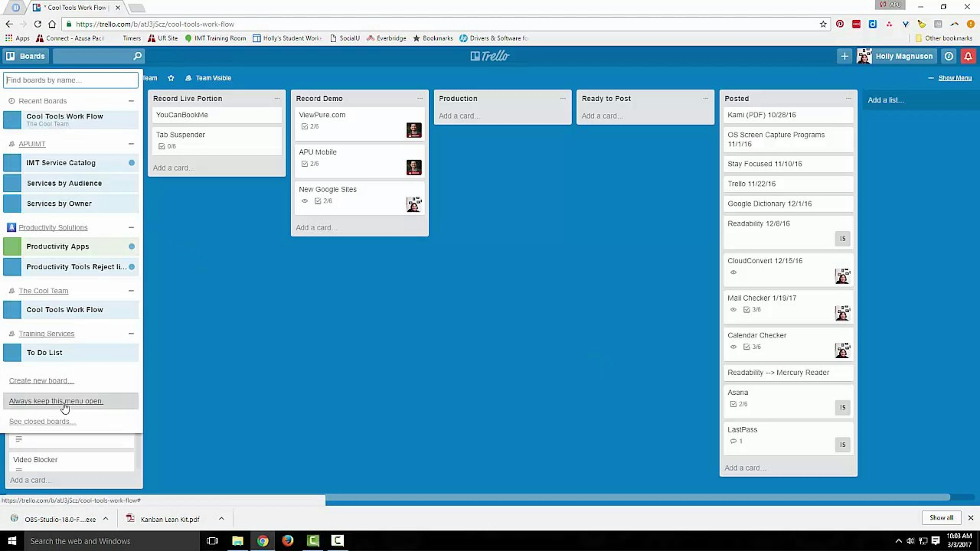Click the Apps bookmarks shortcut
Screen dimensions: 980x551
click(17, 39)
